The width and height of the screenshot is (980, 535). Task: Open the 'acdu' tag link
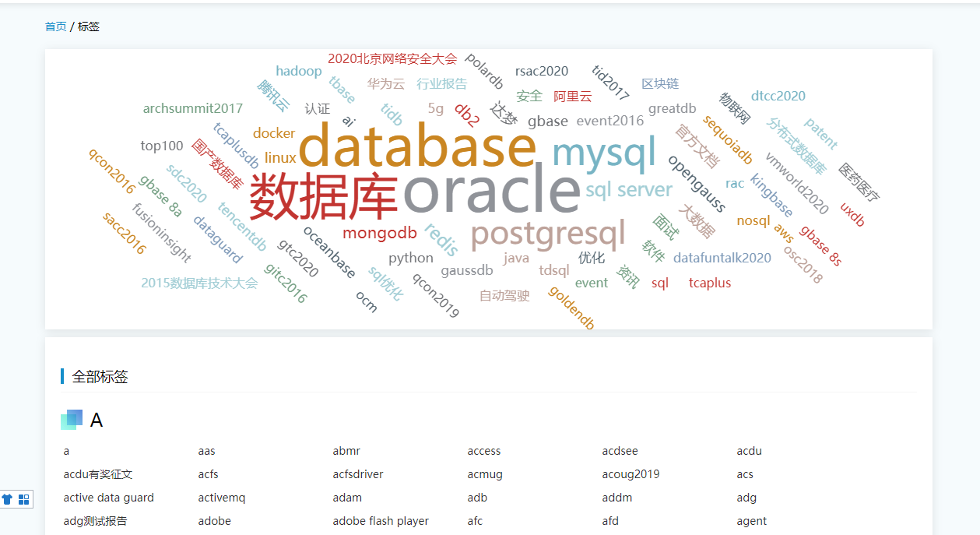[x=749, y=451]
